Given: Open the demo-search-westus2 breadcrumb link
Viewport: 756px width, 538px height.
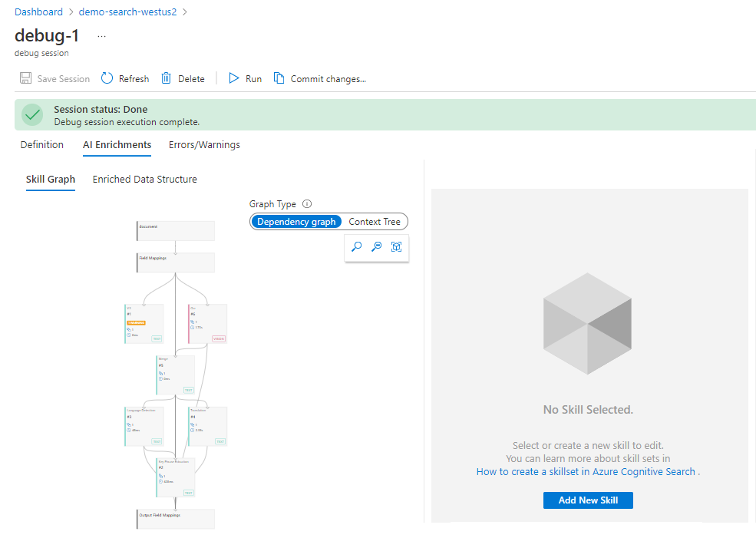Looking at the screenshot, I should coord(127,12).
